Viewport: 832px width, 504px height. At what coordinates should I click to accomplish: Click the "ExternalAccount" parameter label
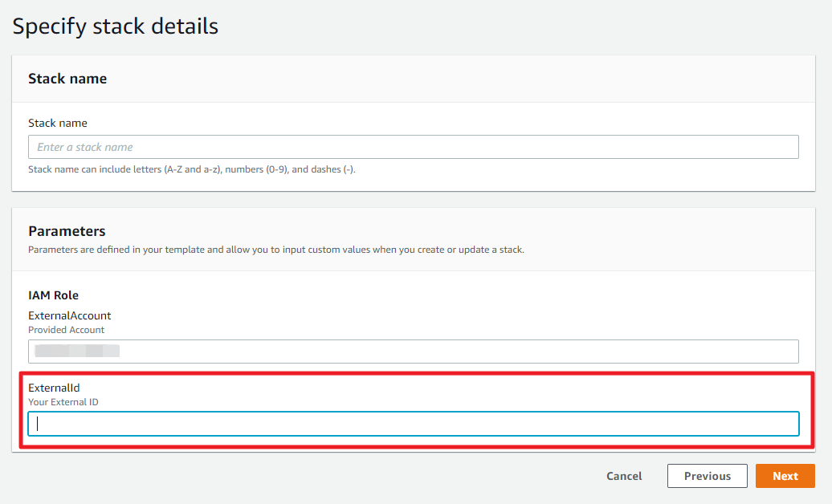point(69,315)
